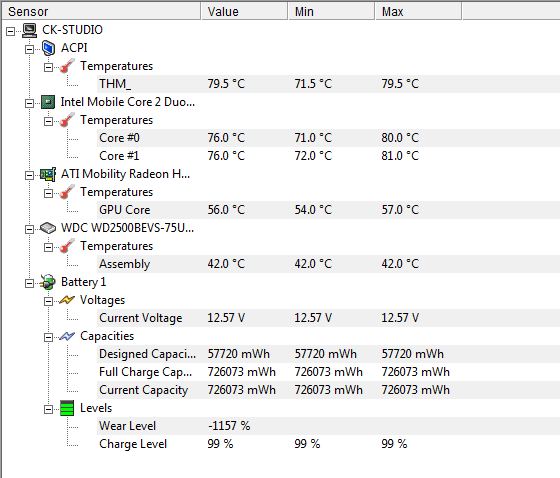Screen dimensions: 560x478
Task: Click the Capacities graph icon
Action: tap(67, 336)
